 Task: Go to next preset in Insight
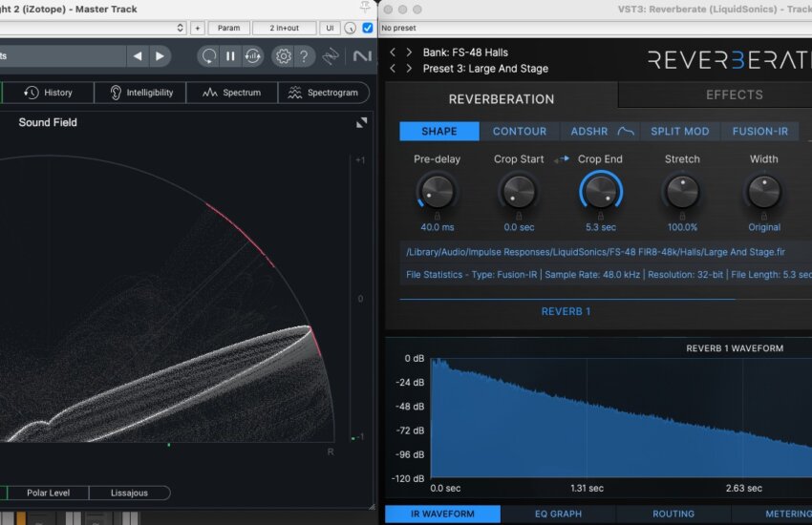point(160,56)
